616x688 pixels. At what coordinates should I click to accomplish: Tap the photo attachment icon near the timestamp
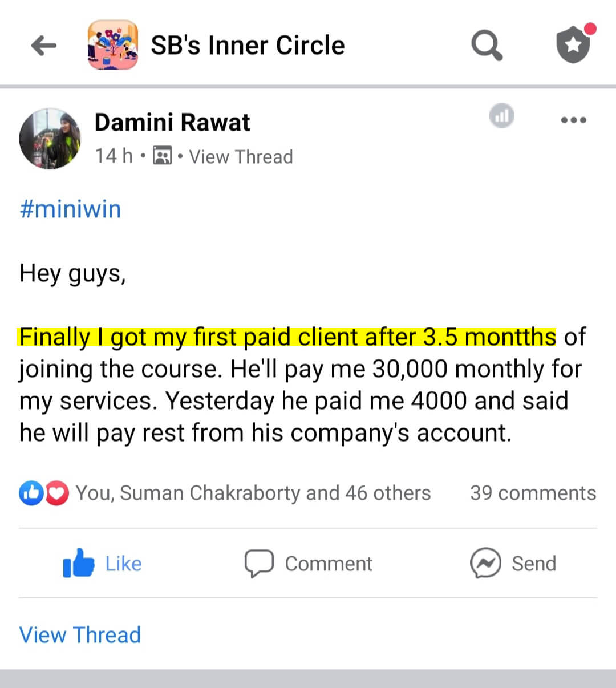tap(162, 156)
